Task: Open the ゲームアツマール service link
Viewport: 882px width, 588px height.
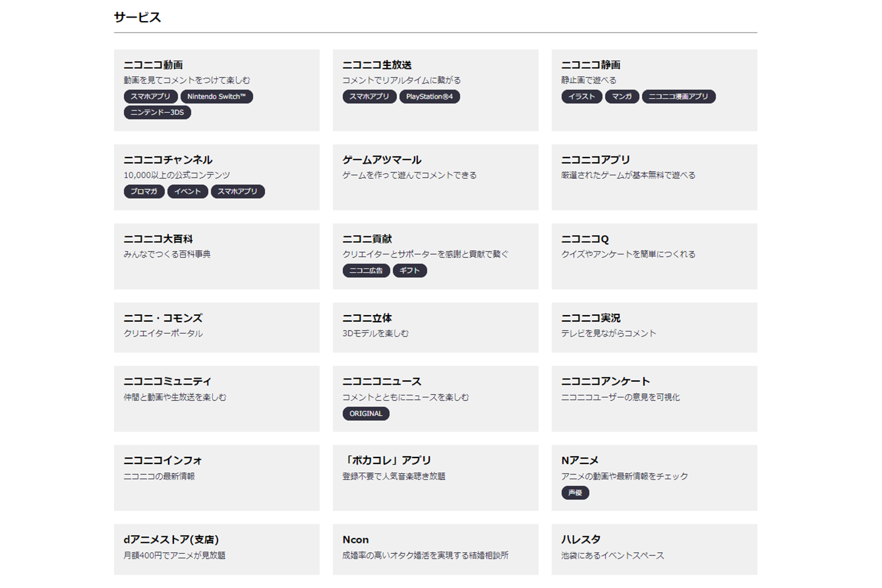Action: coord(382,160)
